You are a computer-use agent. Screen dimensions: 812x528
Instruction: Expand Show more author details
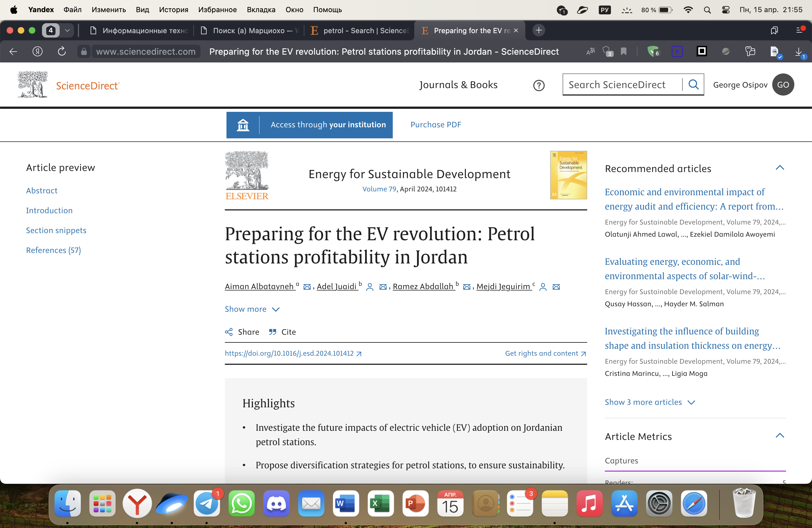252,309
